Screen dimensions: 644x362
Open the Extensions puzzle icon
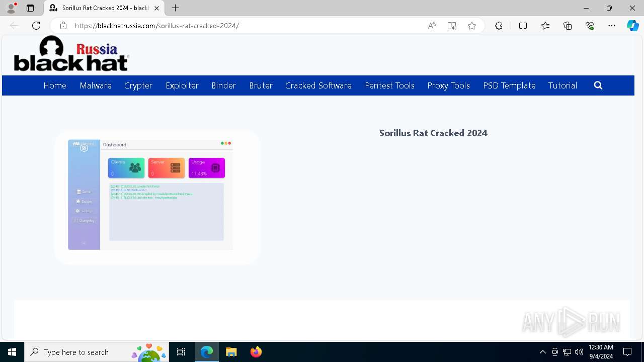coord(499,26)
